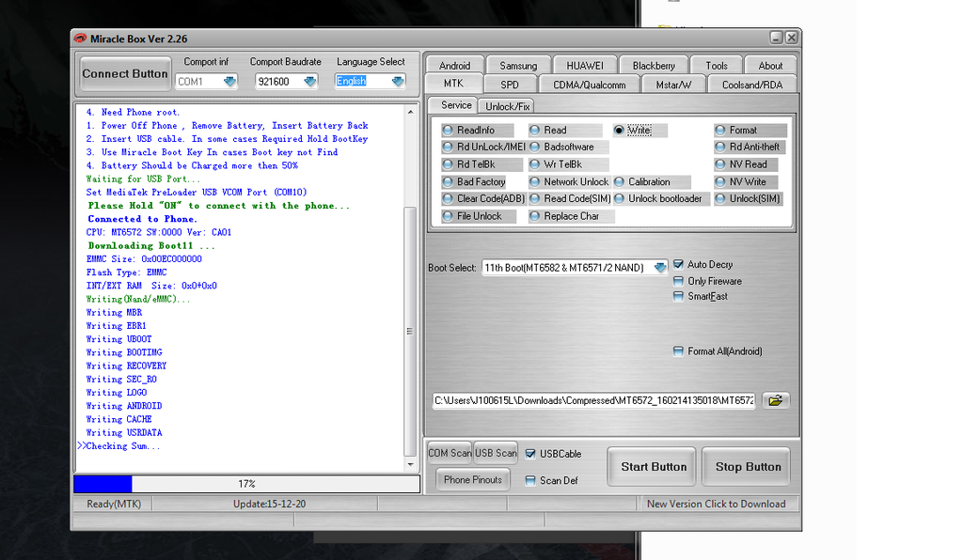
Task: Click the Miracle Box logo icon in title bar
Action: 80,39
